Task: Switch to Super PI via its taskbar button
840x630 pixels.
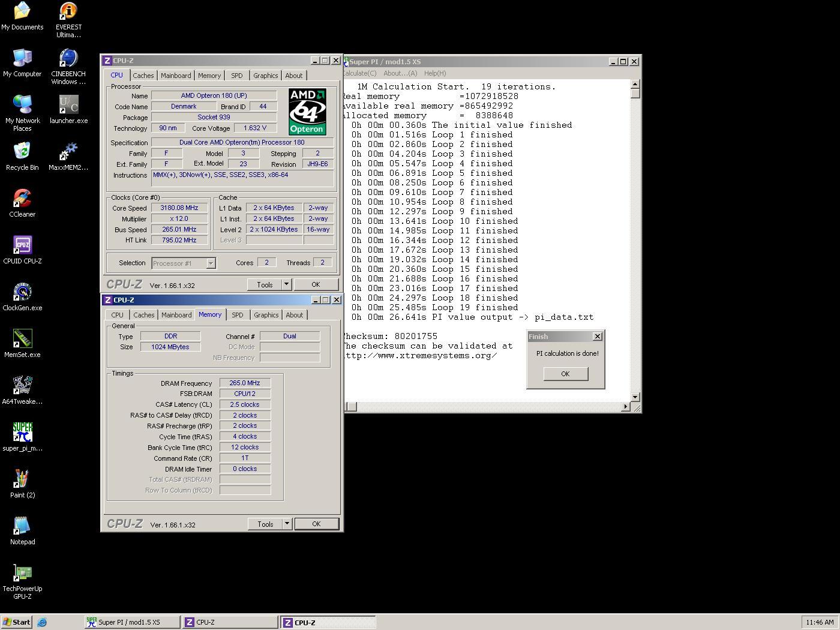Action: [133, 622]
